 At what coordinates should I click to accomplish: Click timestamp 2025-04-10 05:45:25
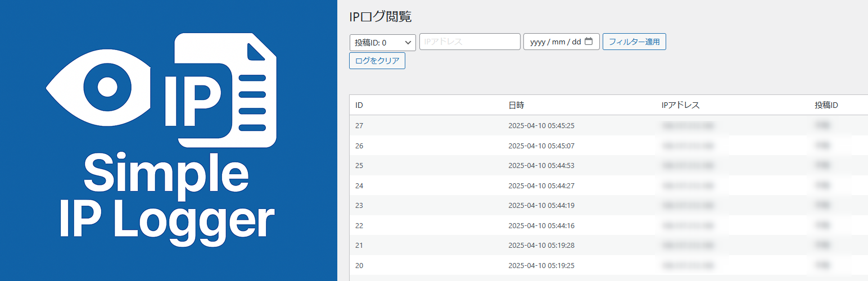(541, 125)
